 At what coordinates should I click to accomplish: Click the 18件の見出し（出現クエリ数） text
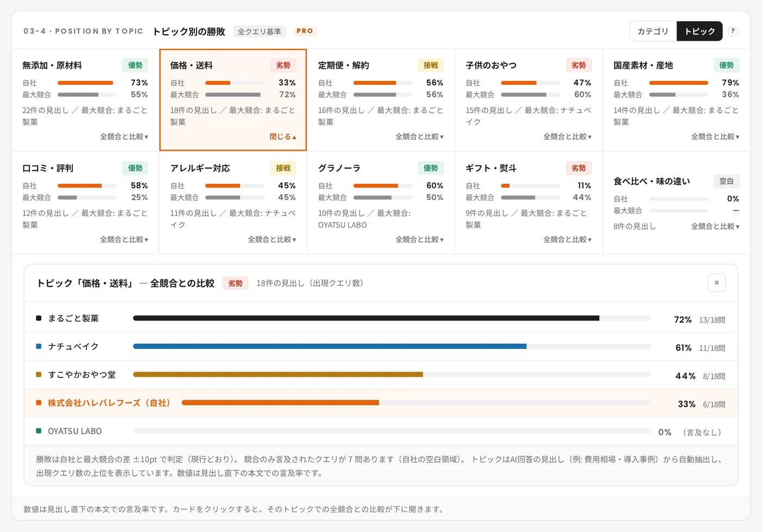pos(310,283)
